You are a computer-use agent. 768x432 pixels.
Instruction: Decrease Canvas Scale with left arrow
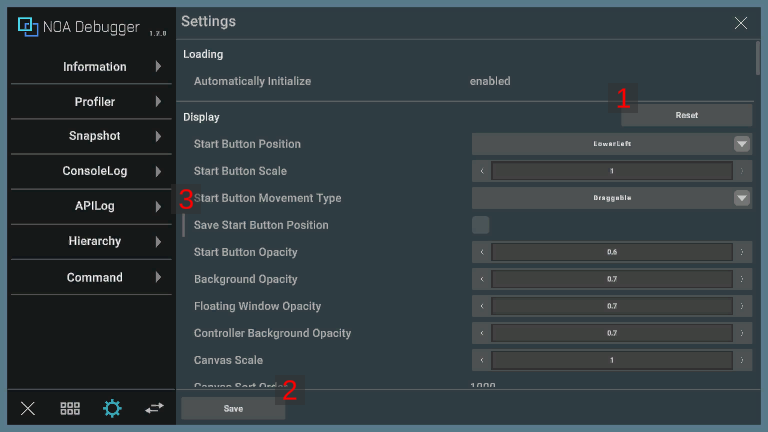click(481, 360)
